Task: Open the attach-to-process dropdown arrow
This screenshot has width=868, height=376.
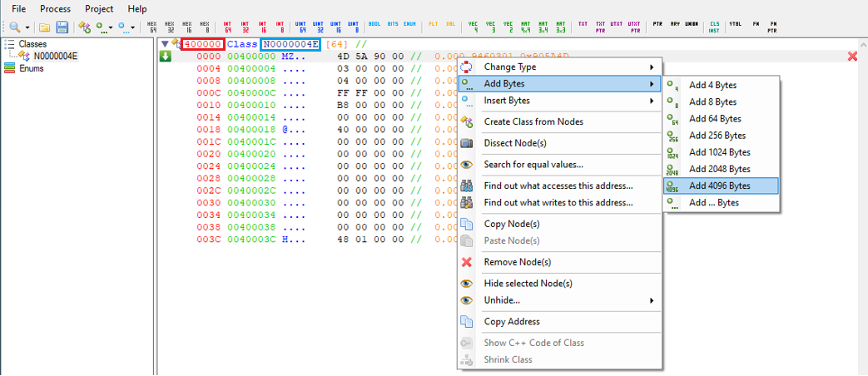Action: (26, 27)
